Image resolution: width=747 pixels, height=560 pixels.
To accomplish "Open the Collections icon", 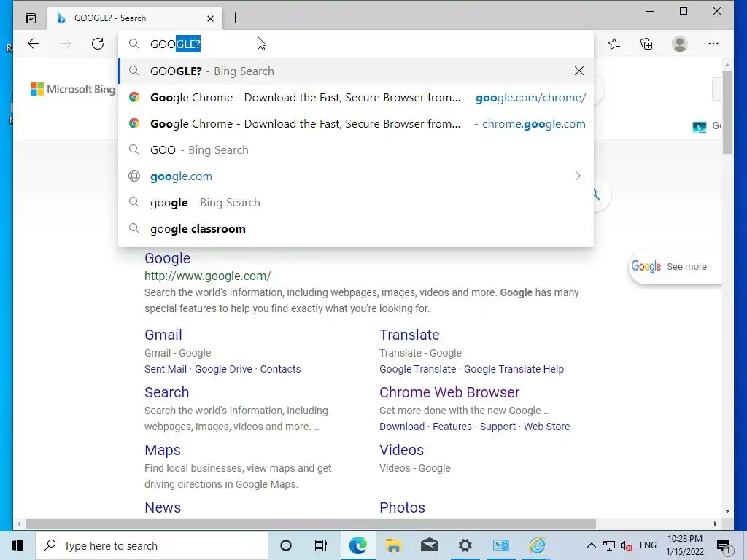I will (x=646, y=44).
